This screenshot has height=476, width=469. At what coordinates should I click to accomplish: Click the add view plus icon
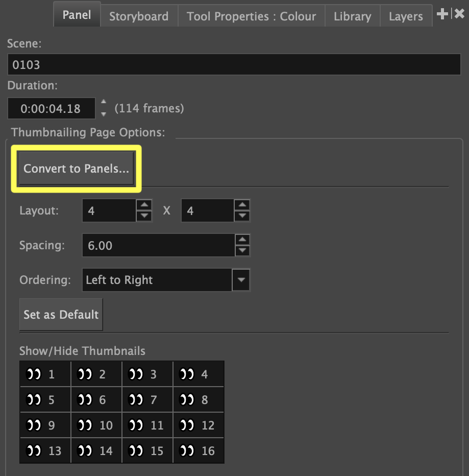tap(442, 14)
